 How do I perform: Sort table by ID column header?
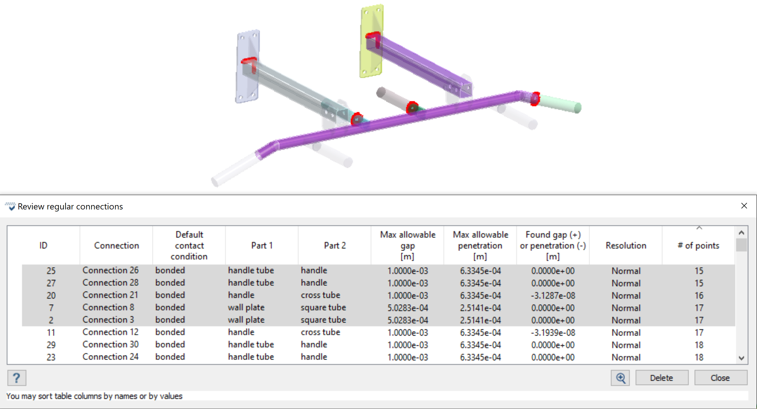point(43,245)
